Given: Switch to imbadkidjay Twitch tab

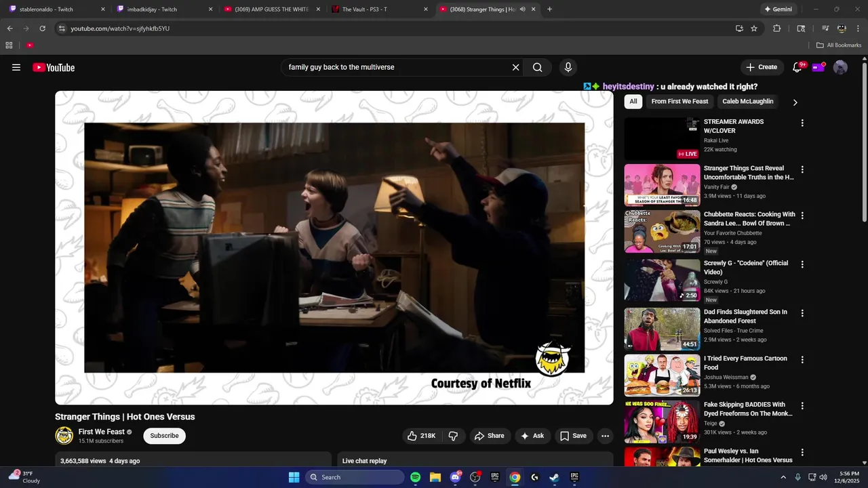Looking at the screenshot, I should (163, 9).
